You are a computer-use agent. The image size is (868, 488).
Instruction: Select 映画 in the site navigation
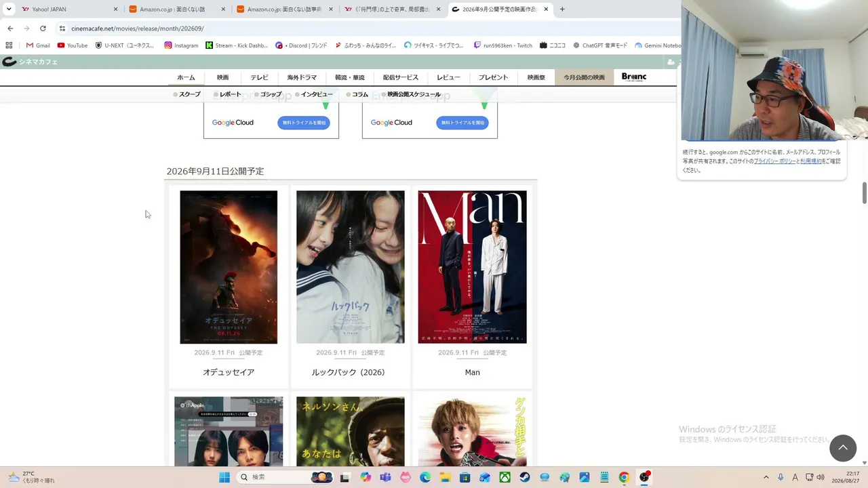pyautogui.click(x=222, y=77)
